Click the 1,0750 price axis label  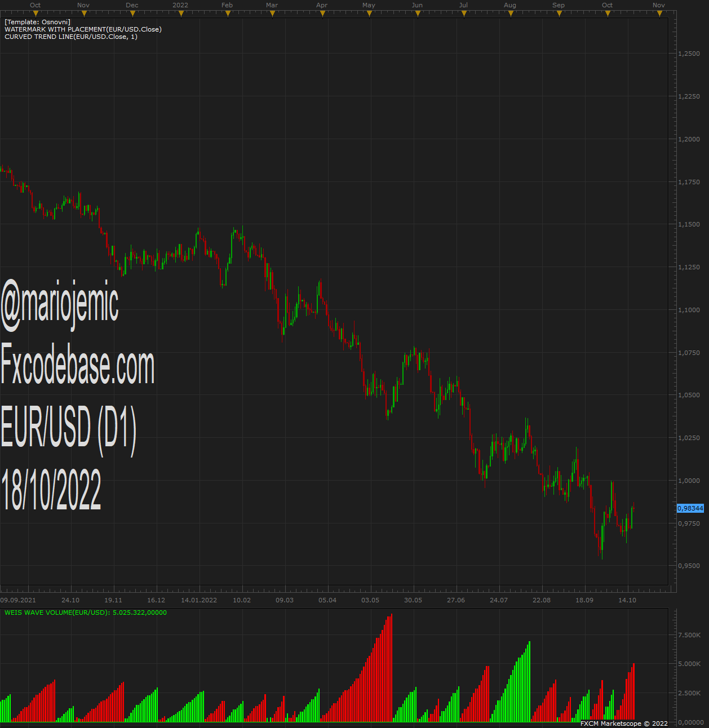689,353
